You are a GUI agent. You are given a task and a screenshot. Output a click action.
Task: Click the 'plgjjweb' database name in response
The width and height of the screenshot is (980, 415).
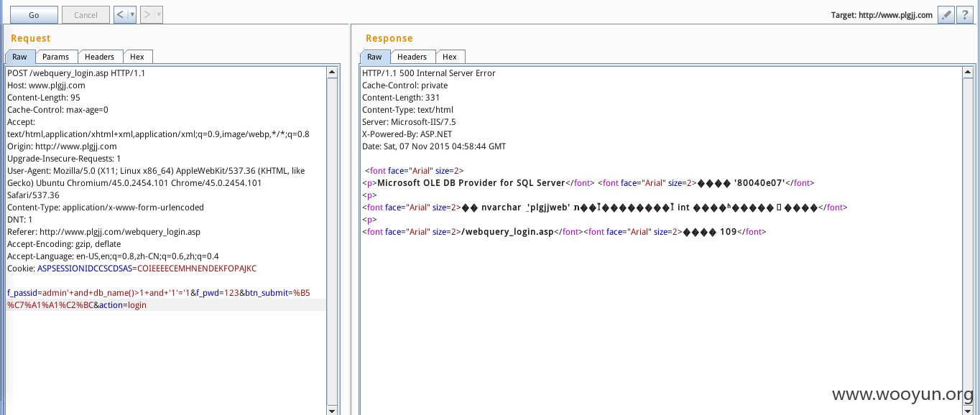click(548, 207)
